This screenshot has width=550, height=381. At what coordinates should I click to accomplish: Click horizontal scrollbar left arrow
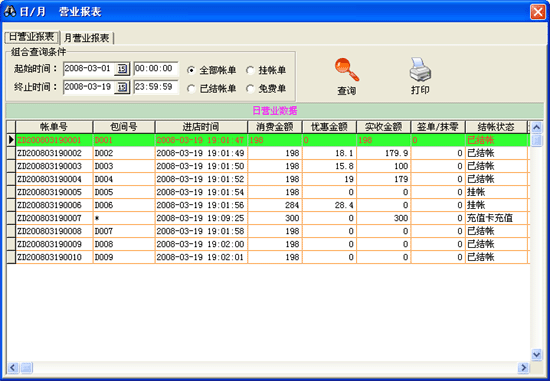point(13,368)
